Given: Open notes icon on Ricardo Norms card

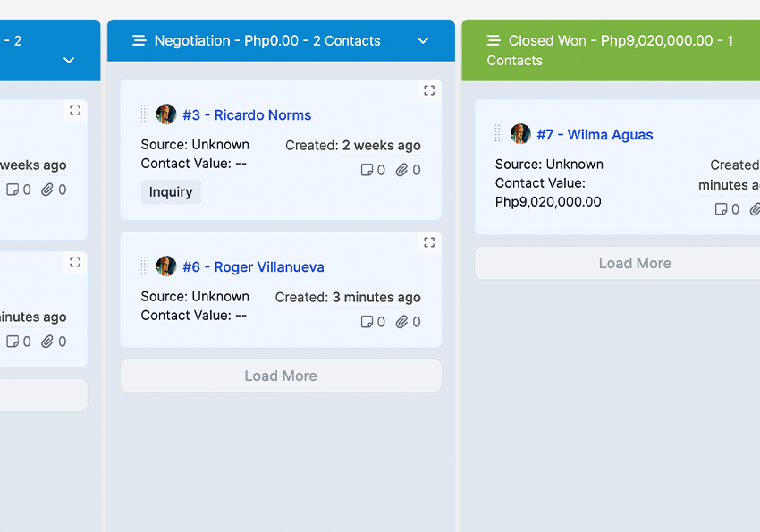Looking at the screenshot, I should [367, 170].
